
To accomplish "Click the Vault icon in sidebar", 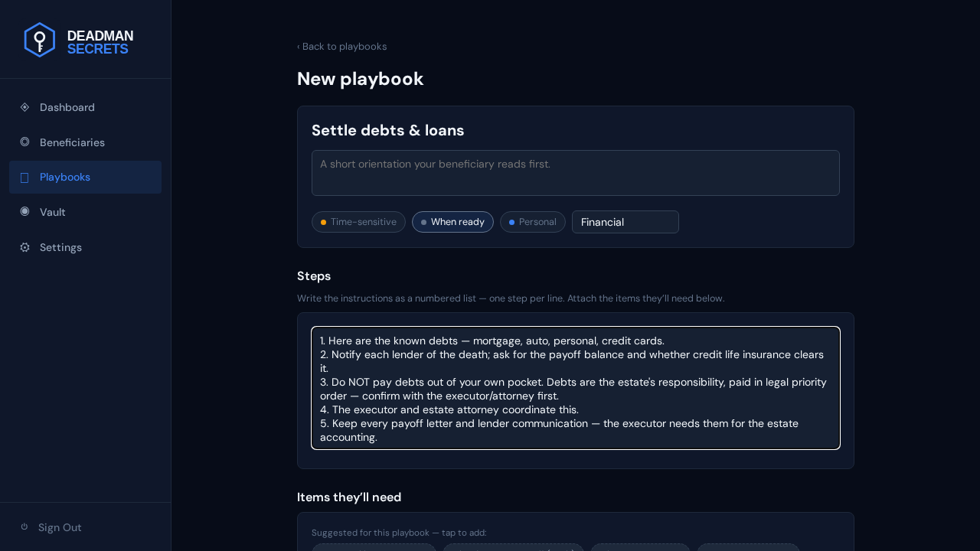I will 24,211.
